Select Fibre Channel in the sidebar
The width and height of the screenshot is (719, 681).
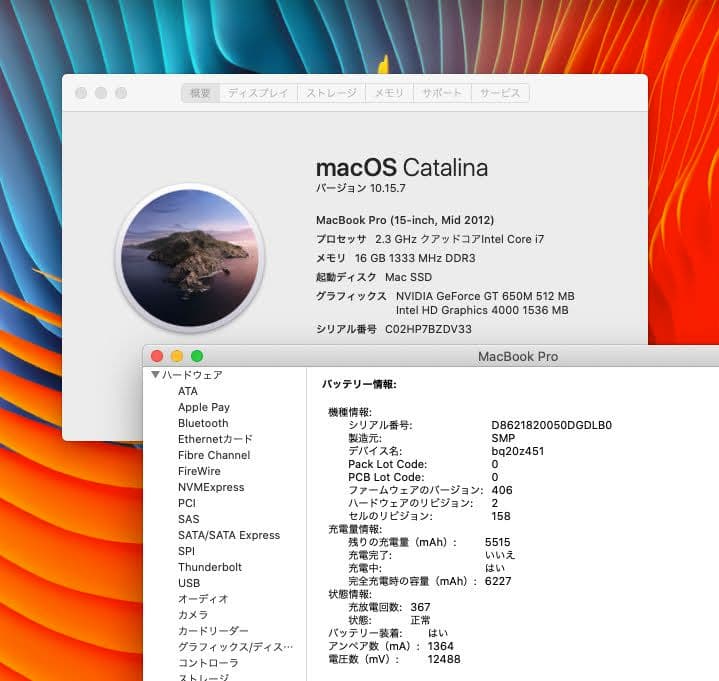(214, 455)
